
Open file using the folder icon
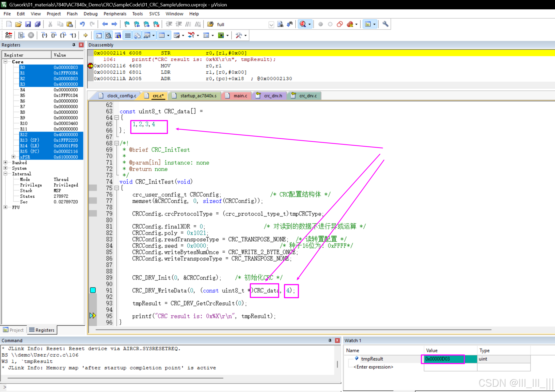(x=18, y=24)
